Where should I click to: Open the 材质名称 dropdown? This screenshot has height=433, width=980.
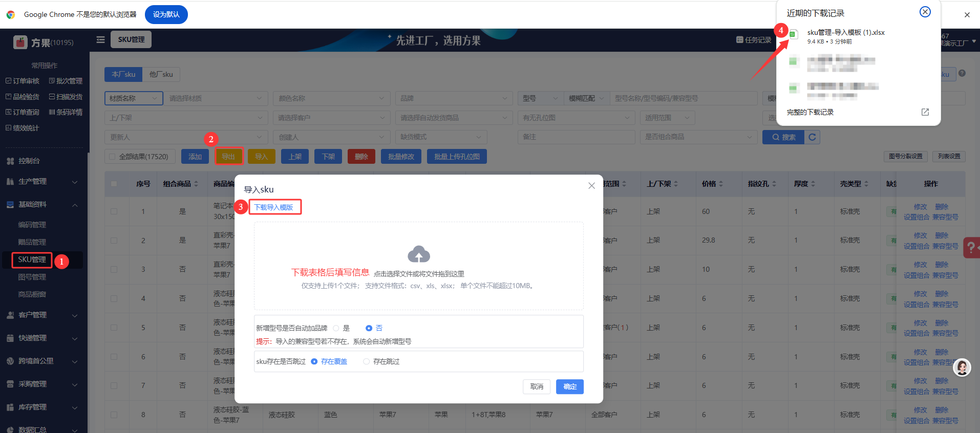[134, 98]
